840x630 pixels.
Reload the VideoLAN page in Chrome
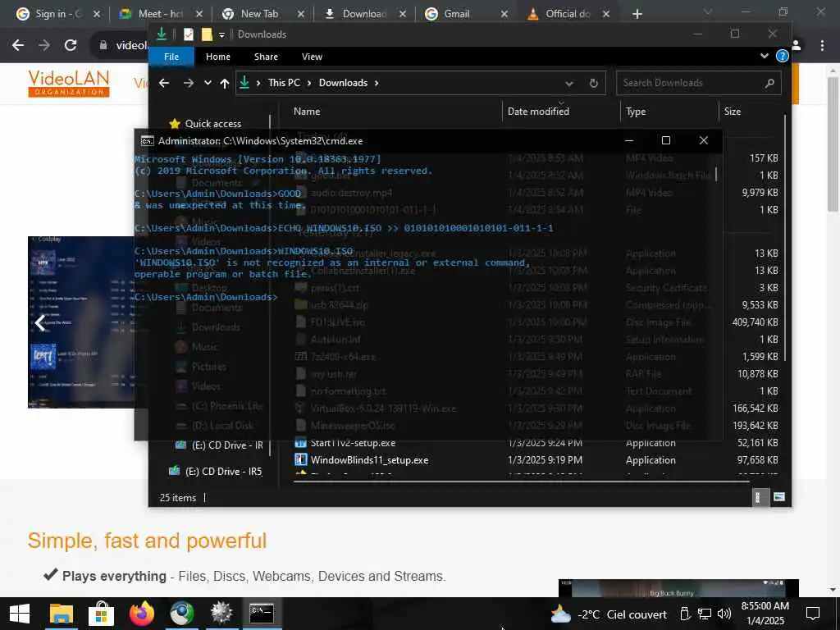click(x=71, y=46)
